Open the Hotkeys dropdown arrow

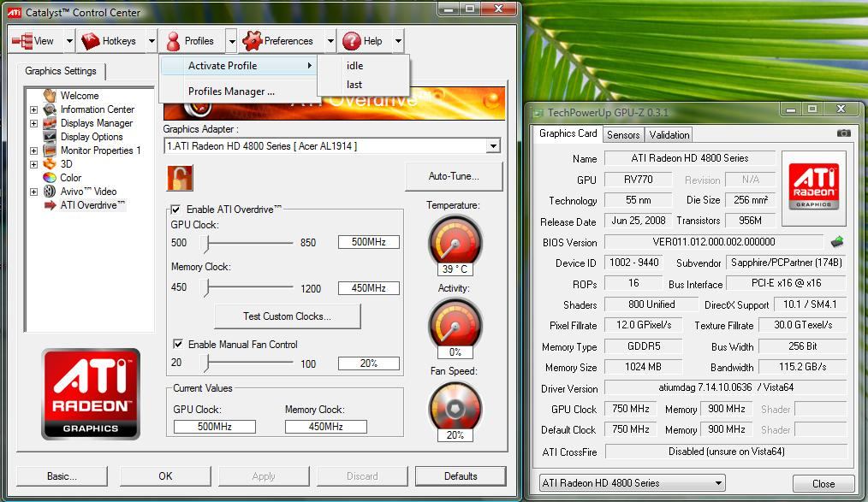(152, 41)
